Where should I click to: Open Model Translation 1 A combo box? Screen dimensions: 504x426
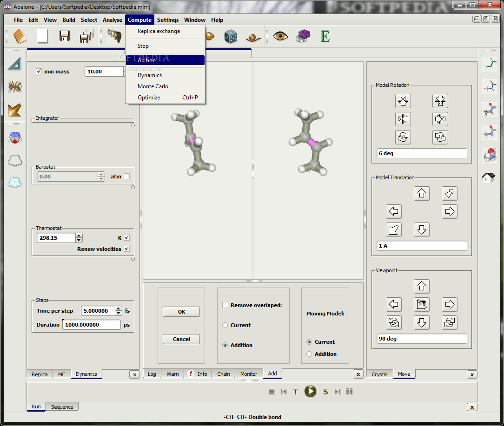tap(422, 246)
